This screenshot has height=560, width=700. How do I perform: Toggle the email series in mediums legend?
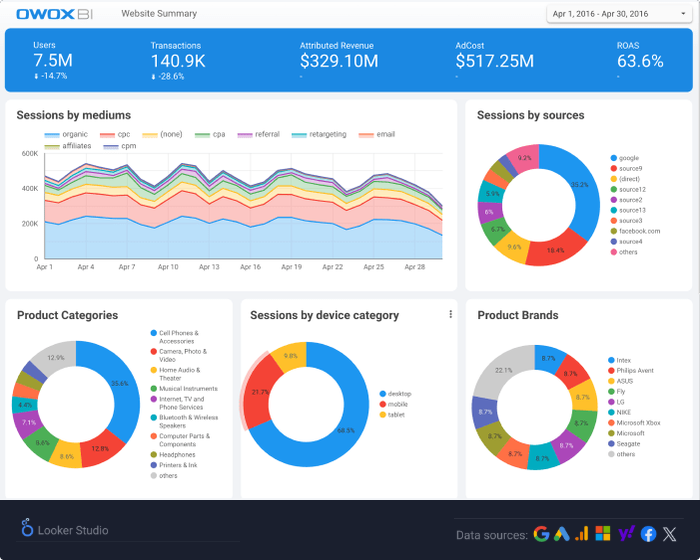(377, 134)
